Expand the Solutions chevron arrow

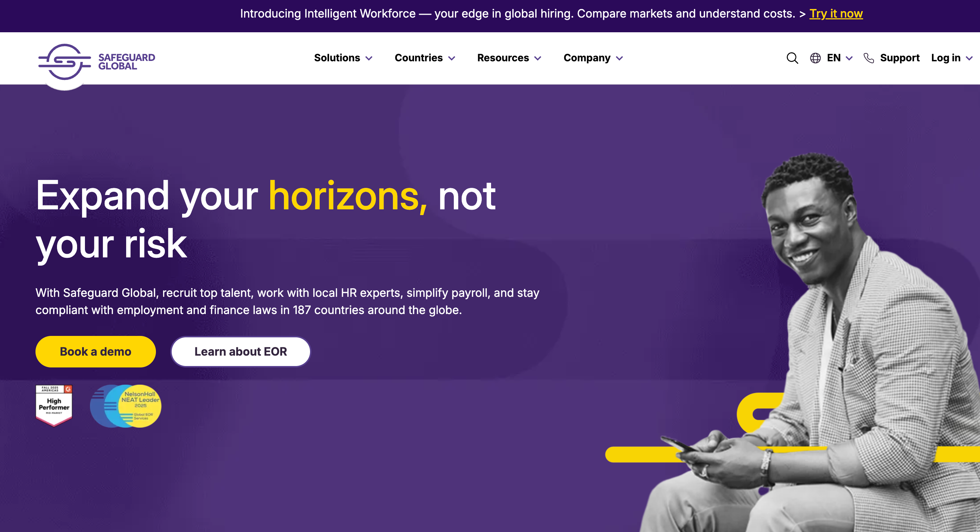[368, 58]
